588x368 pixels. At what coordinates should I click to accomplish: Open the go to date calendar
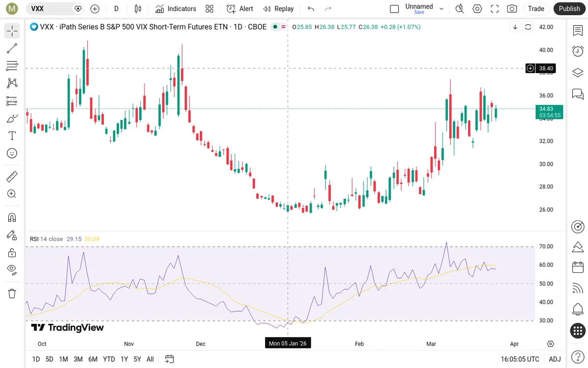click(x=170, y=359)
